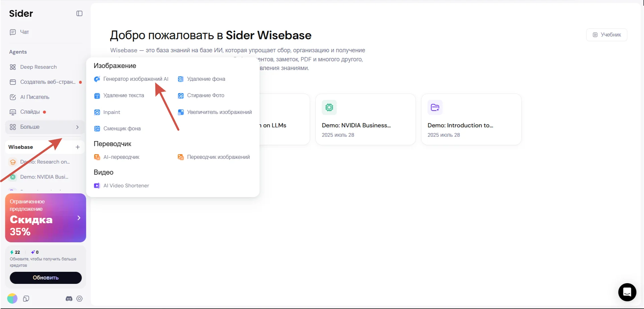Click the round settings icon beside Discord
The width and height of the screenshot is (644, 309).
(x=79, y=299)
